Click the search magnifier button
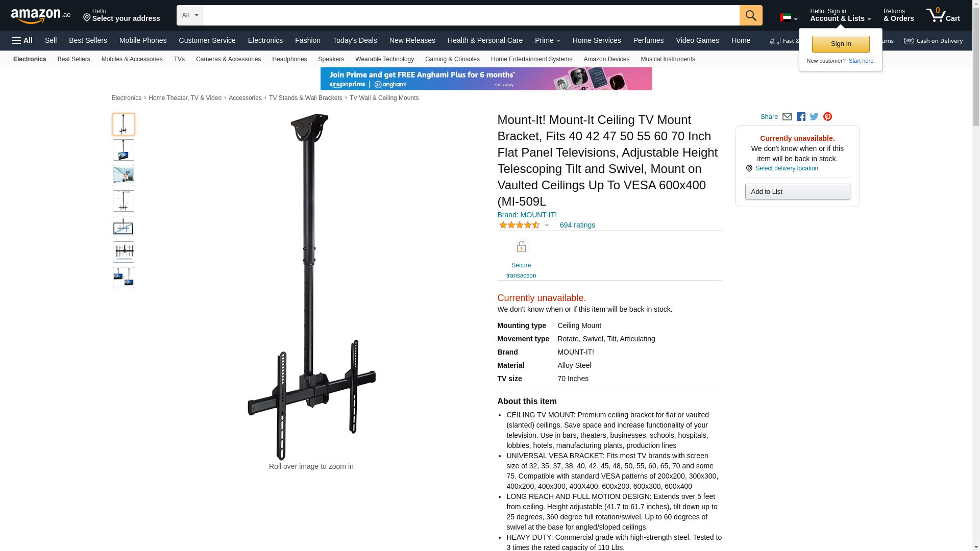The image size is (980, 551). tap(750, 15)
